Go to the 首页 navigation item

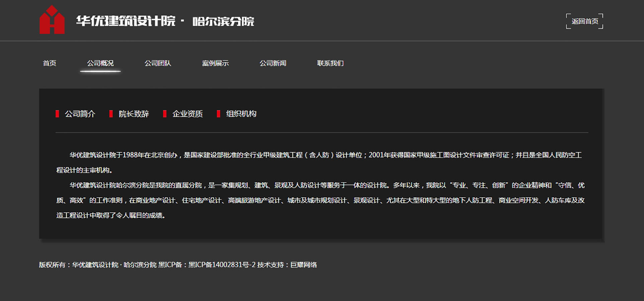[50, 63]
